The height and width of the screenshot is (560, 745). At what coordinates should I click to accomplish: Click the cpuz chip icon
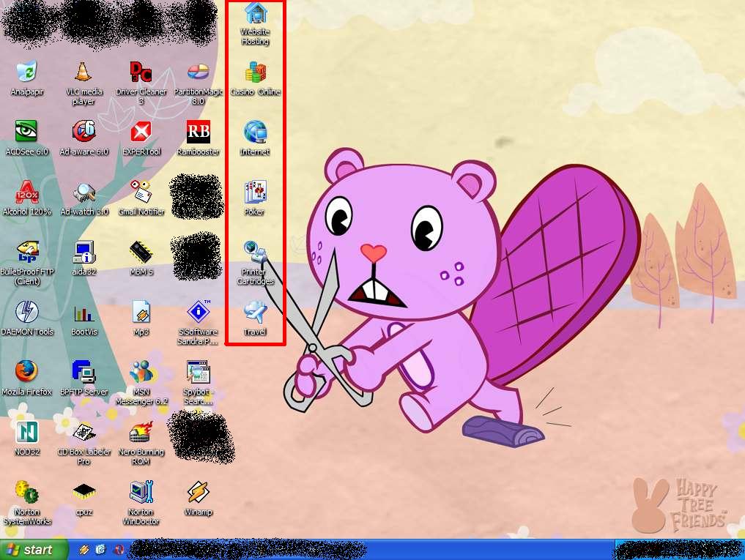[84, 492]
